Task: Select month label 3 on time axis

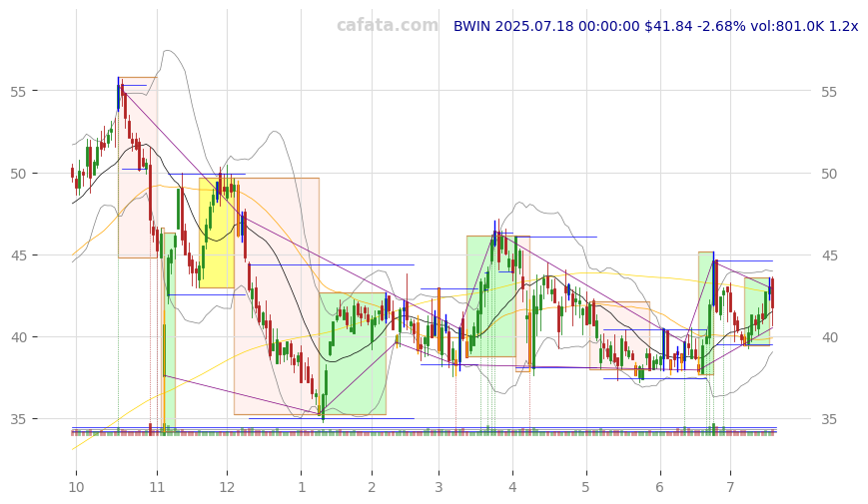Action: click(438, 487)
